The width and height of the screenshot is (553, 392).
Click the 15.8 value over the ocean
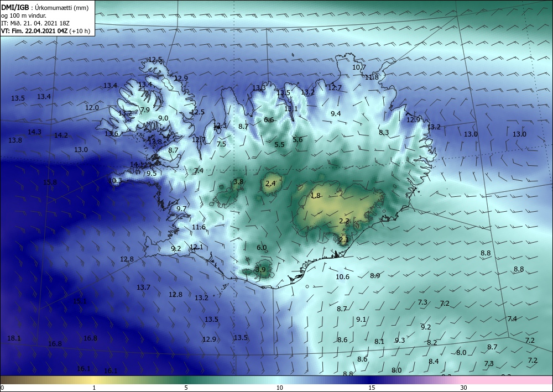[x=50, y=182]
